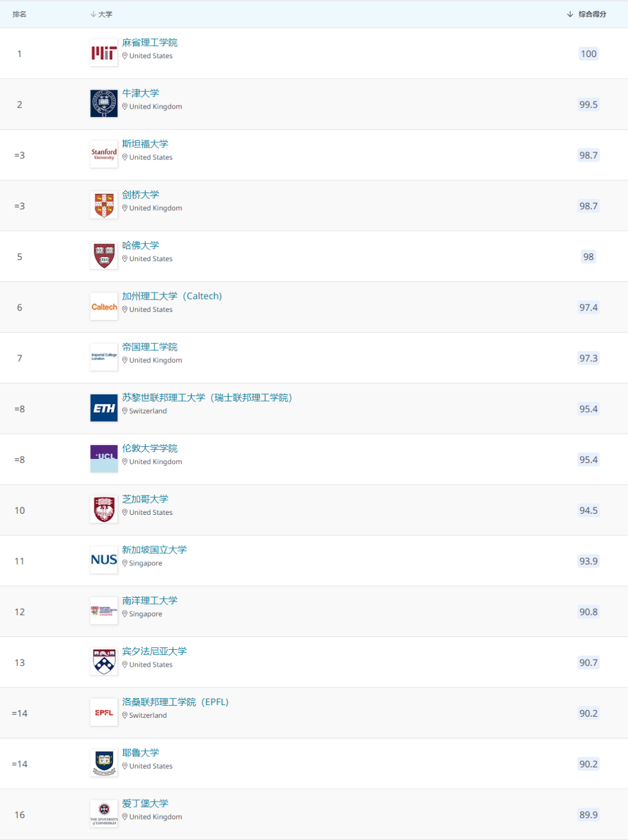Open the Harvard crest logo

(x=104, y=256)
